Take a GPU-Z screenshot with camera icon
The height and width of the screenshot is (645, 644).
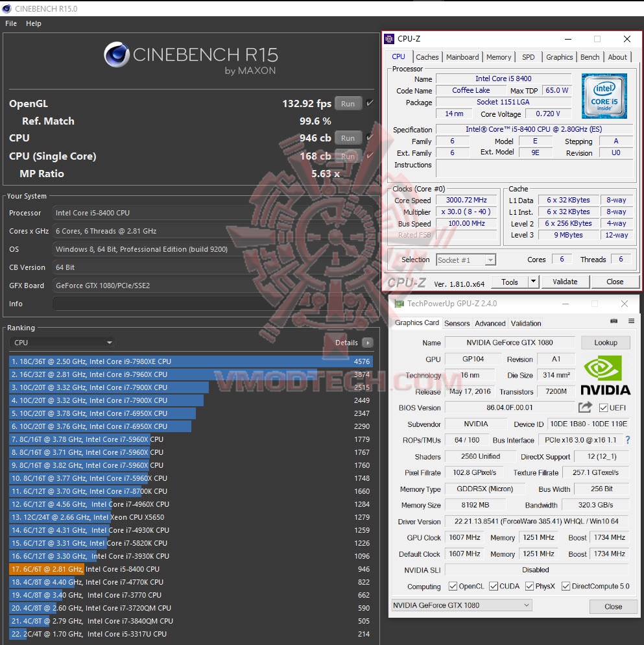[614, 321]
